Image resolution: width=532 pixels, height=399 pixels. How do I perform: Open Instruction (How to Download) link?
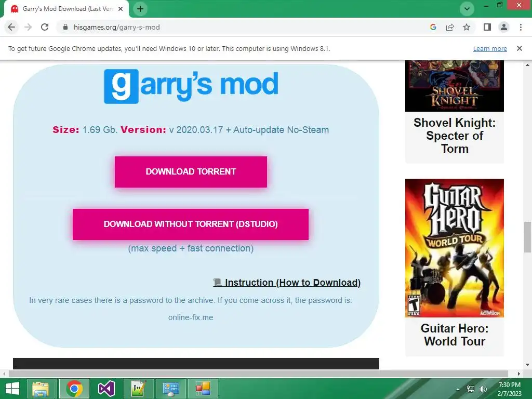pos(287,283)
